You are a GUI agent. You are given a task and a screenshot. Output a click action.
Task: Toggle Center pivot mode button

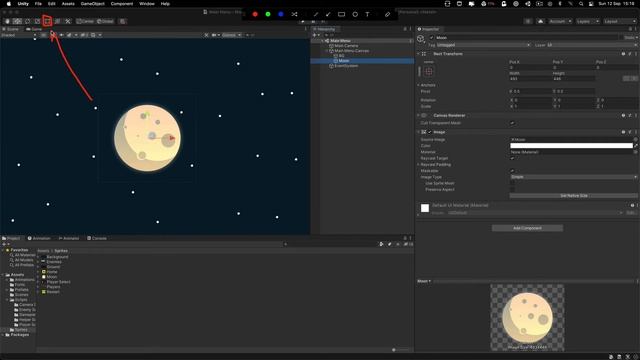pyautogui.click(x=85, y=21)
